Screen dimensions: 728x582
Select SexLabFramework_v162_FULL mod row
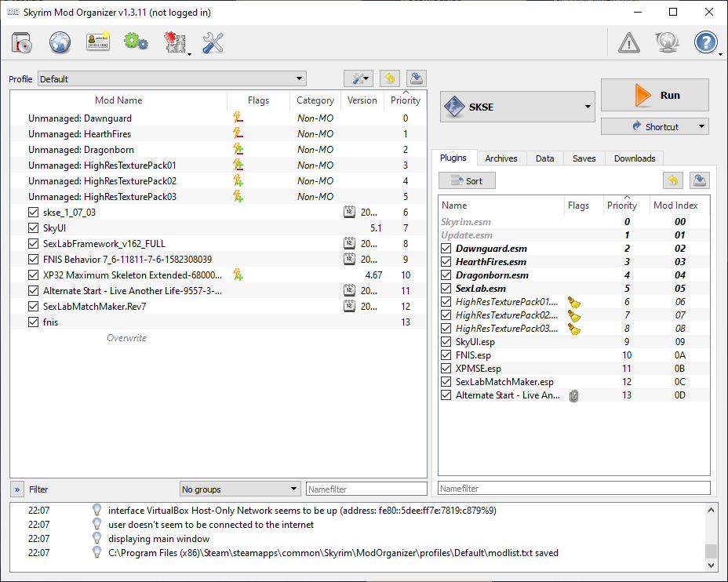[x=218, y=244]
